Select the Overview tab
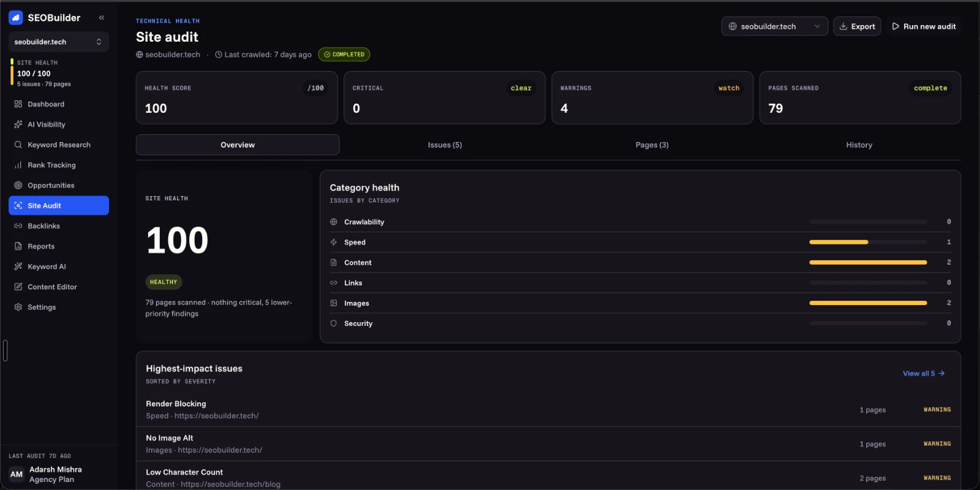The height and width of the screenshot is (490, 980). click(238, 145)
